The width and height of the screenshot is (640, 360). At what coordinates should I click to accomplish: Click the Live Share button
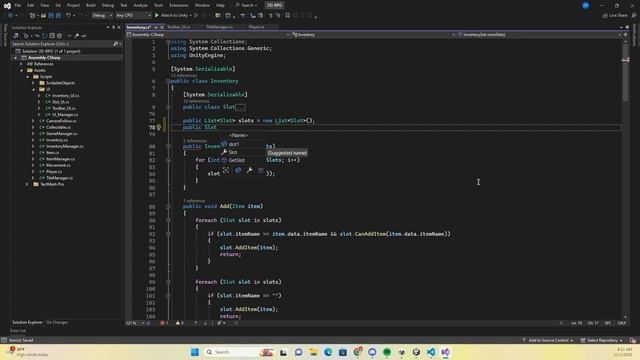coord(615,16)
